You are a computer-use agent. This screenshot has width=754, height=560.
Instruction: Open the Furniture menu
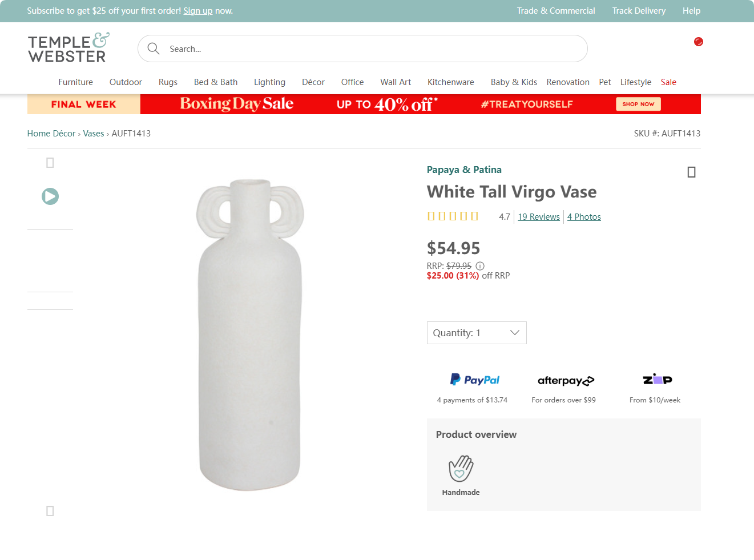click(75, 82)
